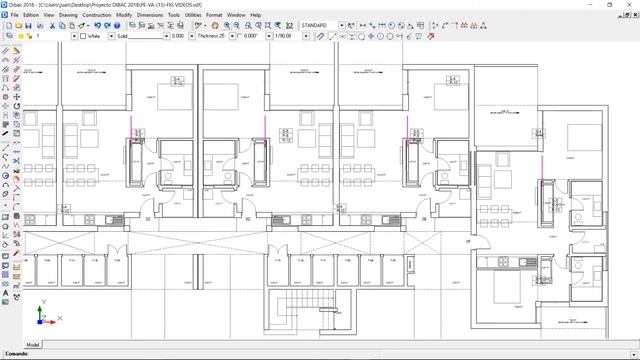Toggle the angle checkbox next to 0.000°
640x360 pixels.
(239, 36)
